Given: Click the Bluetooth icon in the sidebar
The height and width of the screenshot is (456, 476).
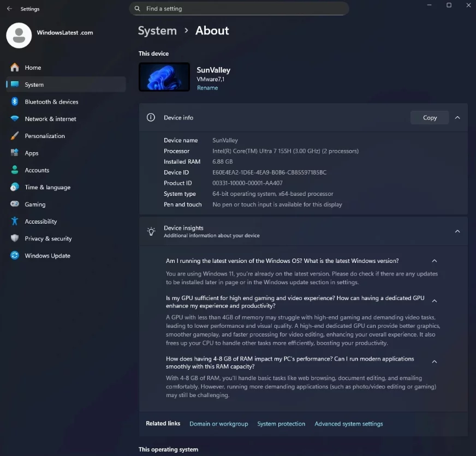Looking at the screenshot, I should 15,101.
